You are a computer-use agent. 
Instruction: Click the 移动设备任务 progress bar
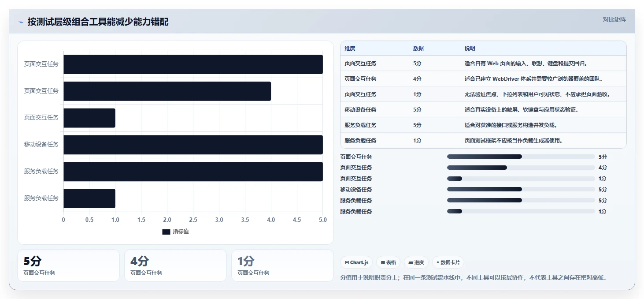(521, 190)
